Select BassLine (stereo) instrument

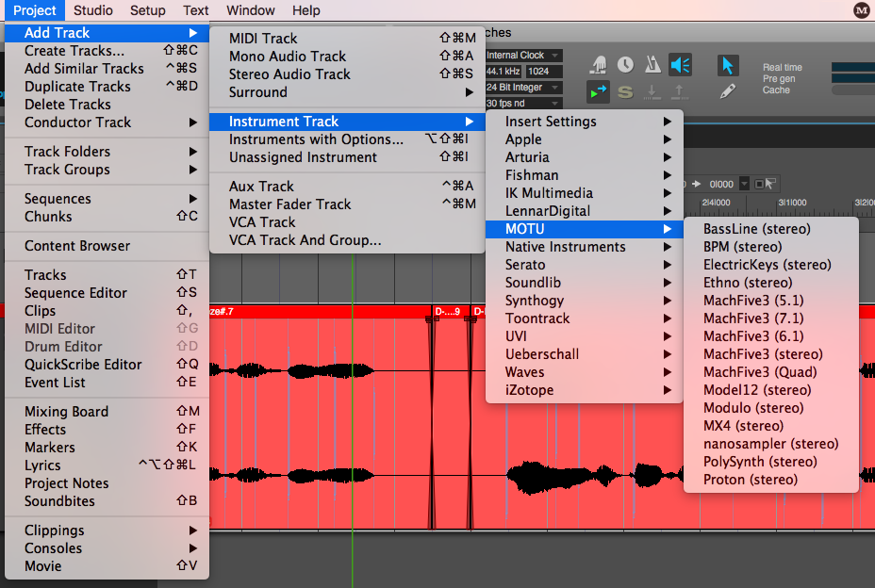(x=770, y=229)
